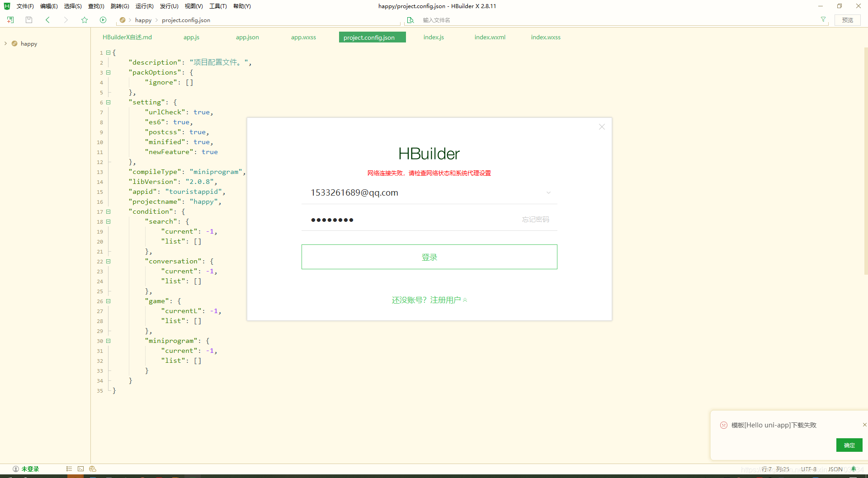Click the notification bell in status bar
Viewport: 868px width, 478px height.
point(854,469)
